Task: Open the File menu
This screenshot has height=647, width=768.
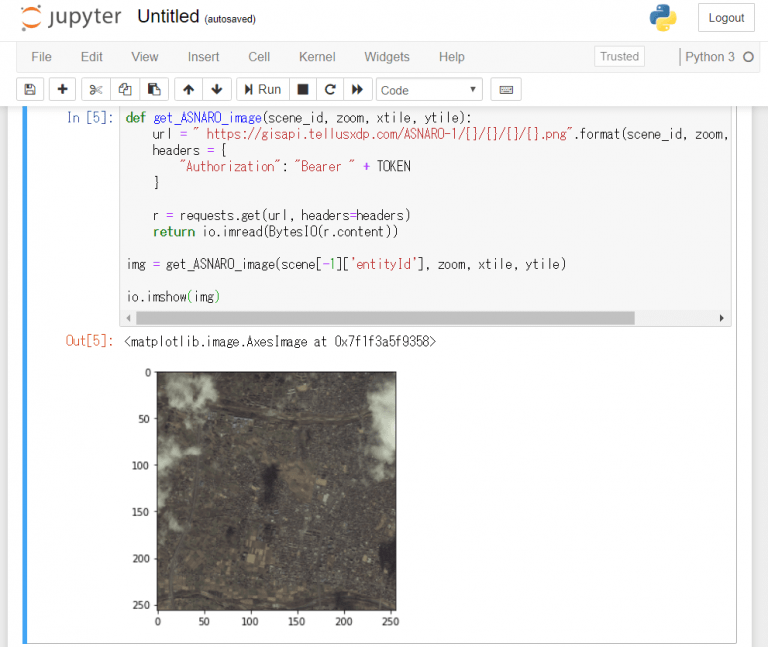Action: [x=41, y=57]
